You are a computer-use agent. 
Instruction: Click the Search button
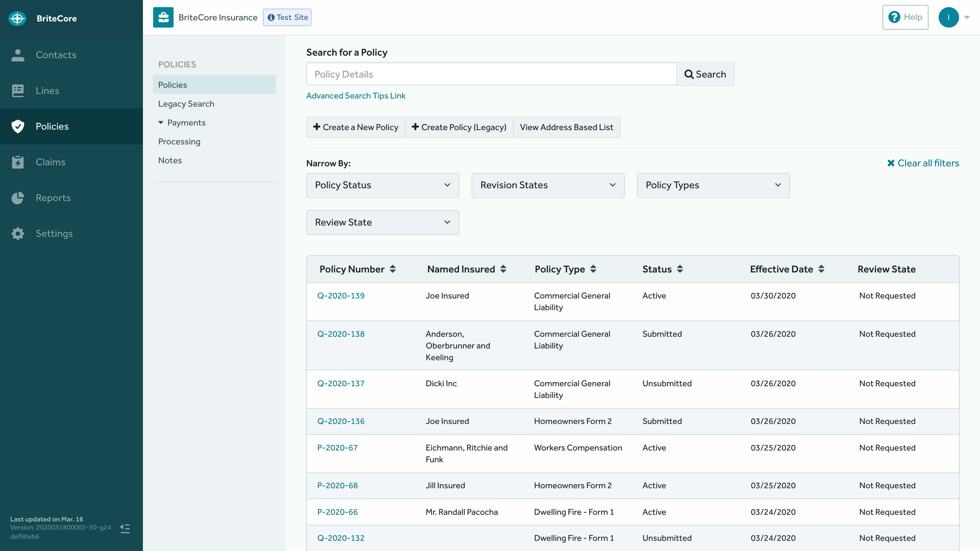click(705, 74)
